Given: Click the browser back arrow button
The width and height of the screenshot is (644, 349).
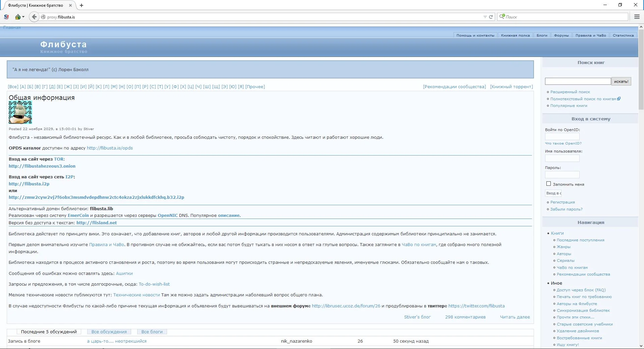Looking at the screenshot, I should click(34, 17).
